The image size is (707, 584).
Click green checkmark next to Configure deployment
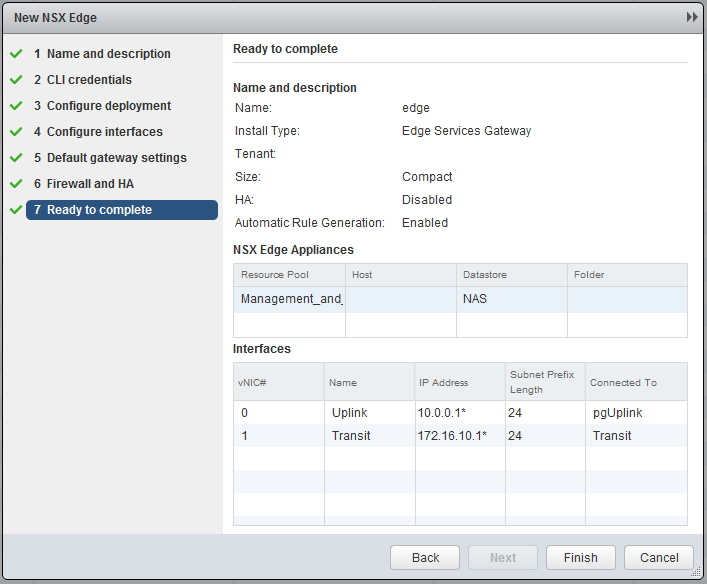[x=15, y=106]
